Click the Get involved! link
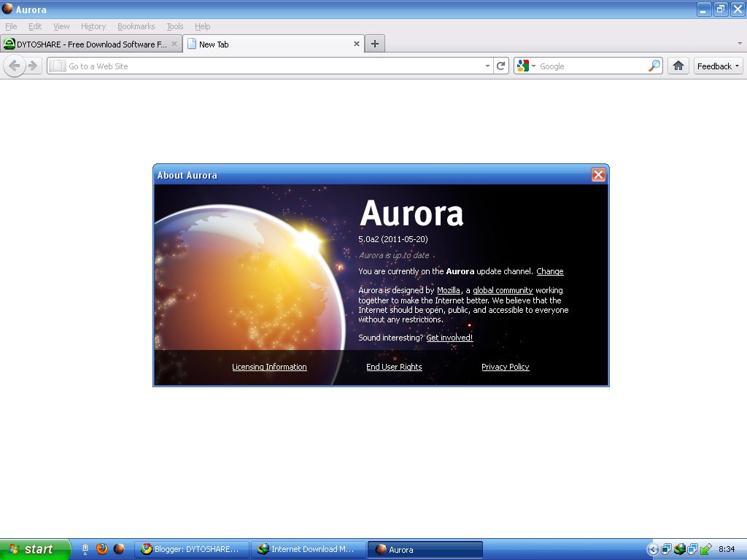This screenshot has width=747, height=560. tap(449, 338)
